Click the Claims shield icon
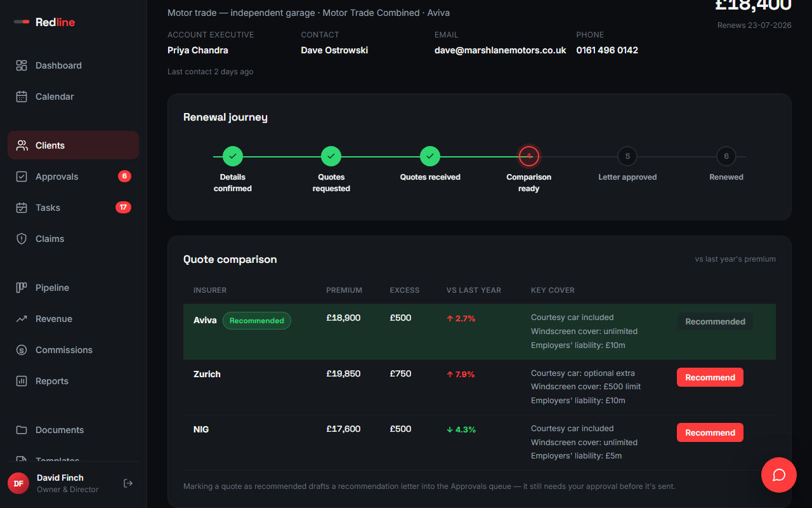This screenshot has height=508, width=812. [x=22, y=239]
